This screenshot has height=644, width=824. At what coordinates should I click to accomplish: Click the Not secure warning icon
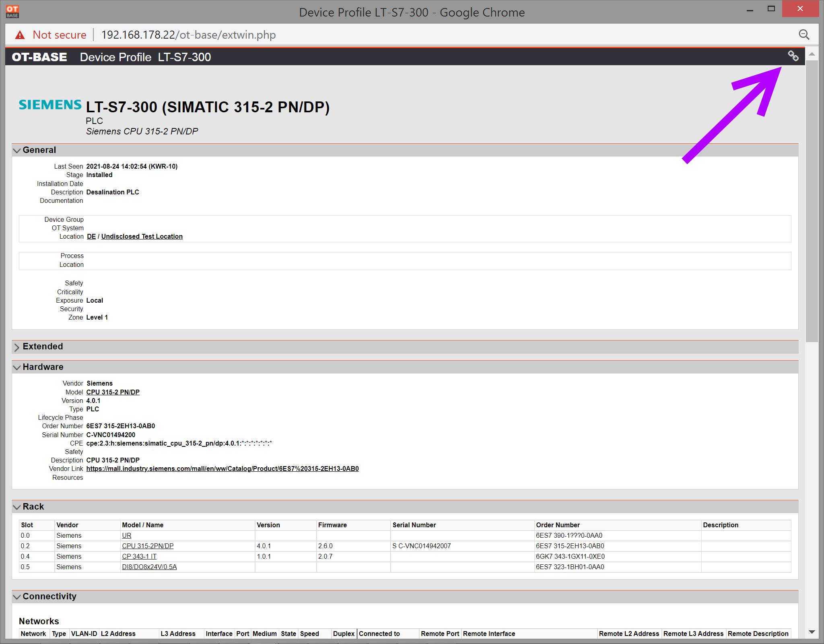(20, 35)
